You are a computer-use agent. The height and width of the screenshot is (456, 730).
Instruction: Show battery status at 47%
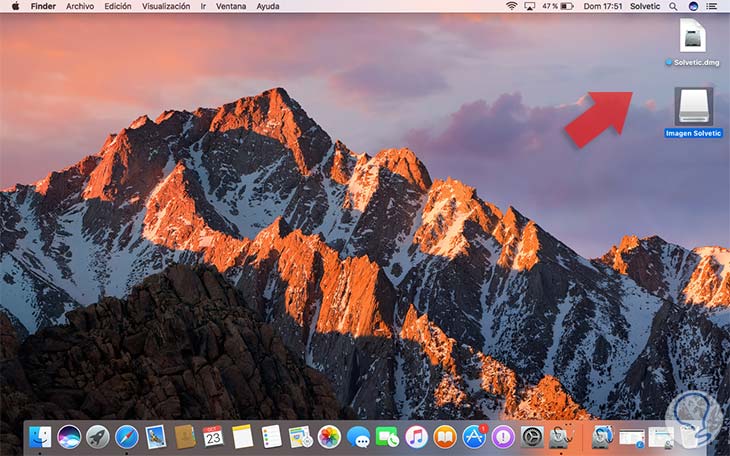(557, 6)
